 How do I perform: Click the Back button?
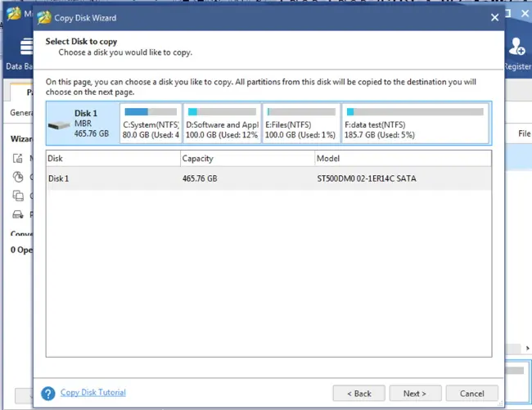coord(359,394)
